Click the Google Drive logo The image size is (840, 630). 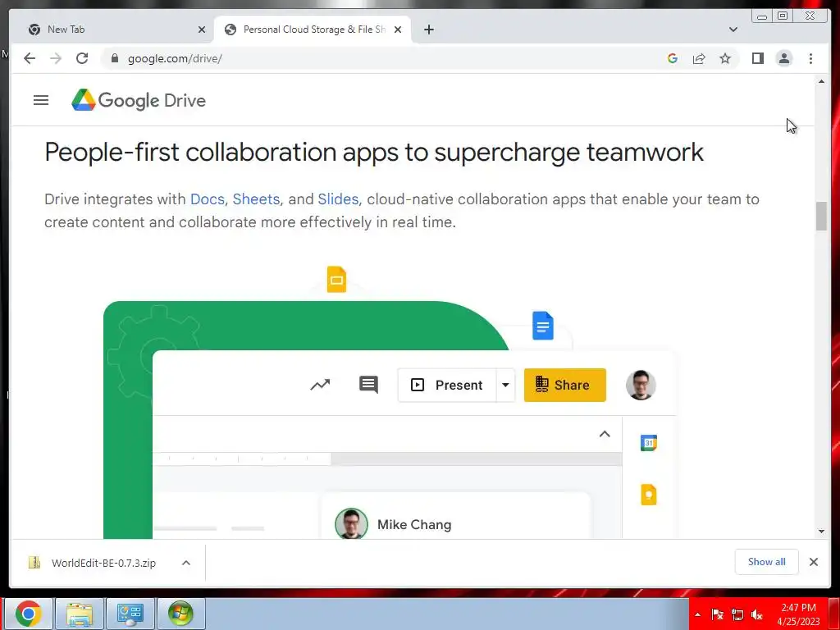pyautogui.click(x=139, y=100)
